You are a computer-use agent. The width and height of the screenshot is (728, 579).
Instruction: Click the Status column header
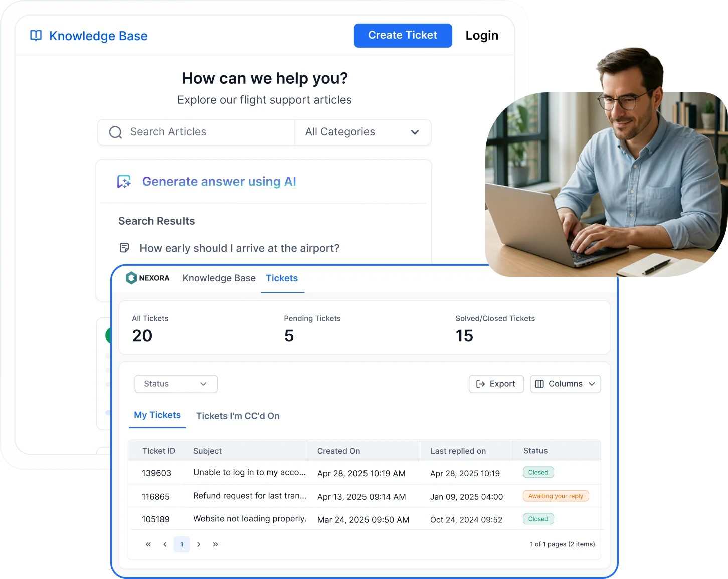pos(535,451)
